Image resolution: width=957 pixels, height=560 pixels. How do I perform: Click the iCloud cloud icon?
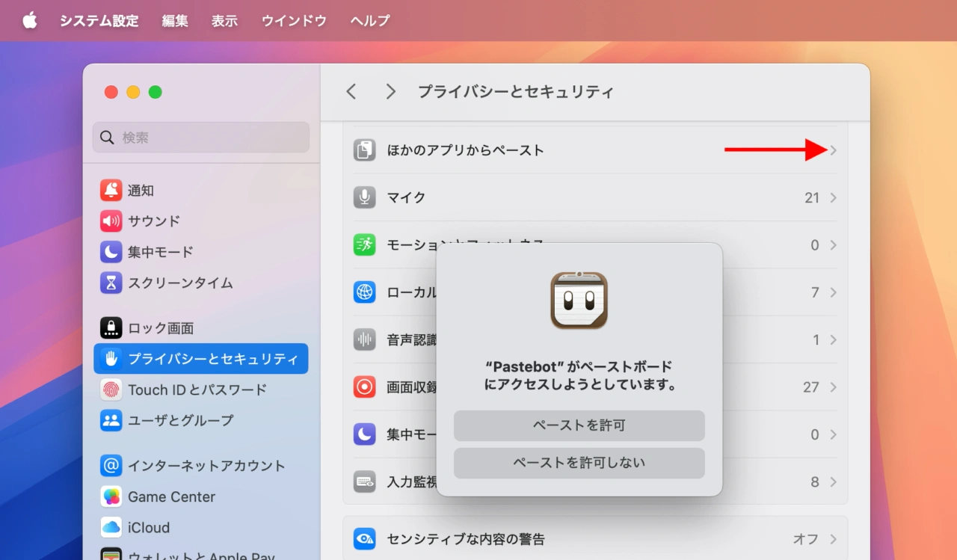[111, 527]
